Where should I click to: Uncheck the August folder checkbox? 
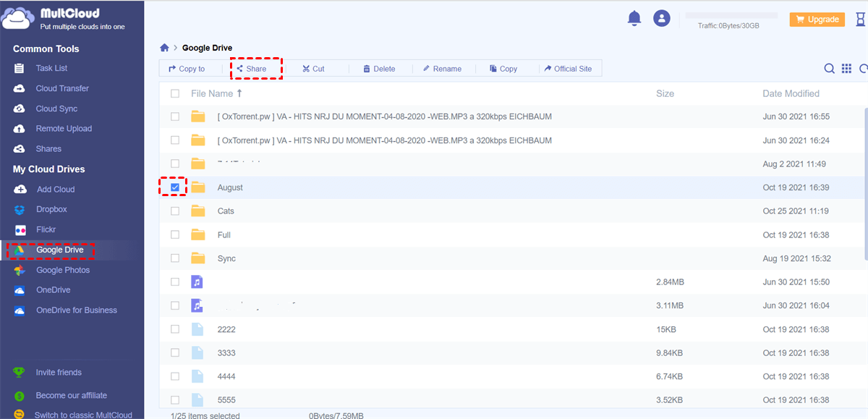(174, 187)
